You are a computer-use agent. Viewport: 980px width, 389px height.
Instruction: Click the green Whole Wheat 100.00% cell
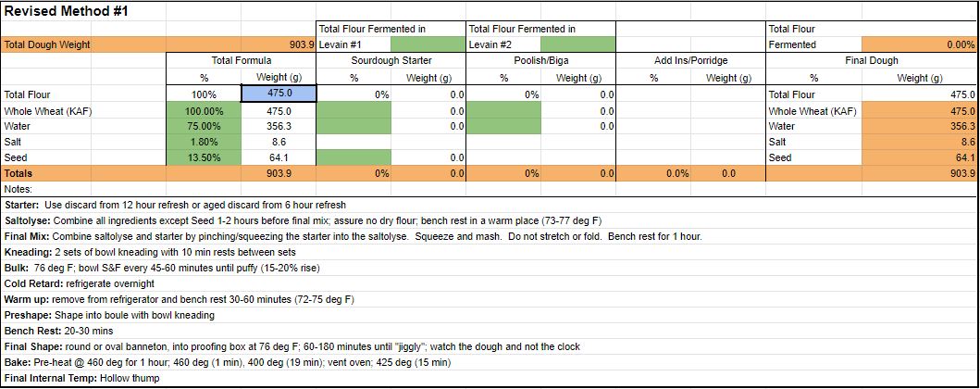pyautogui.click(x=203, y=110)
